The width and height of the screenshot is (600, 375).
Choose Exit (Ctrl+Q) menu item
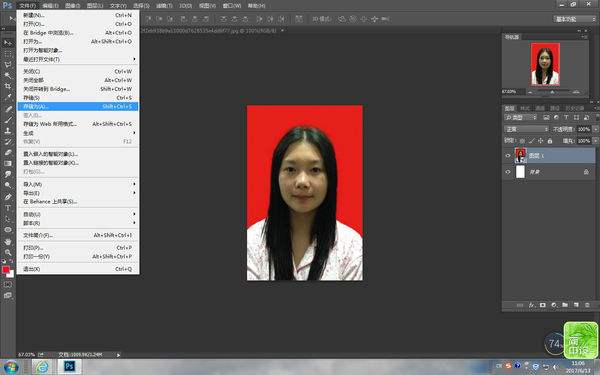[78, 269]
